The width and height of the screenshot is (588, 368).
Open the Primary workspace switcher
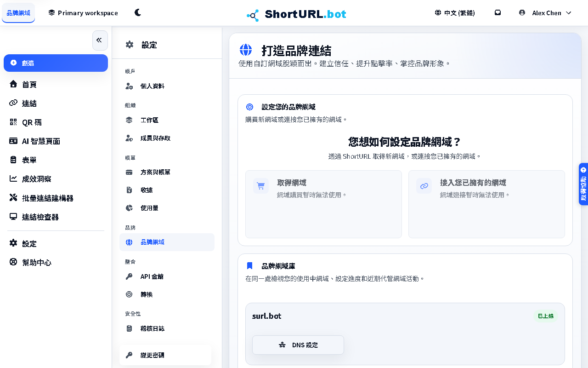click(83, 13)
